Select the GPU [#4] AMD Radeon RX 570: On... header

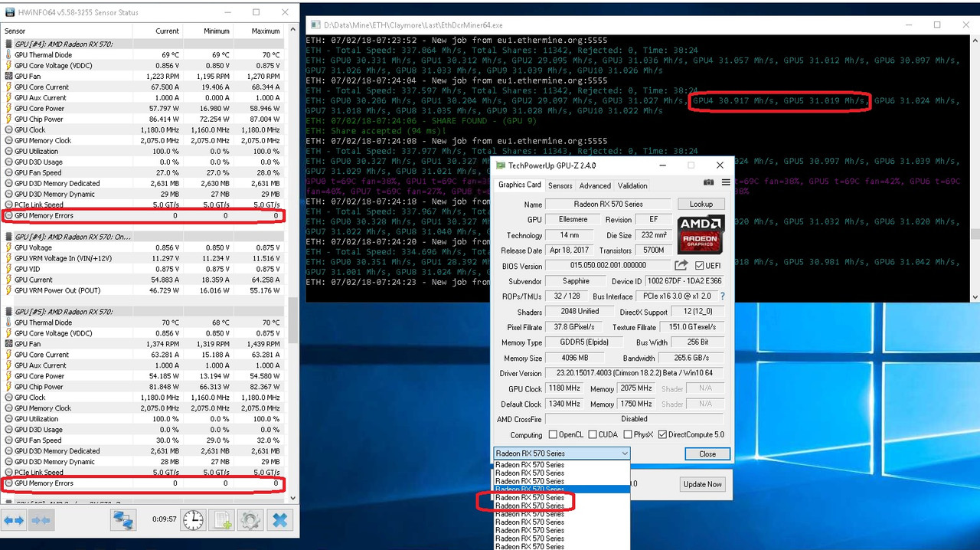(x=144, y=237)
